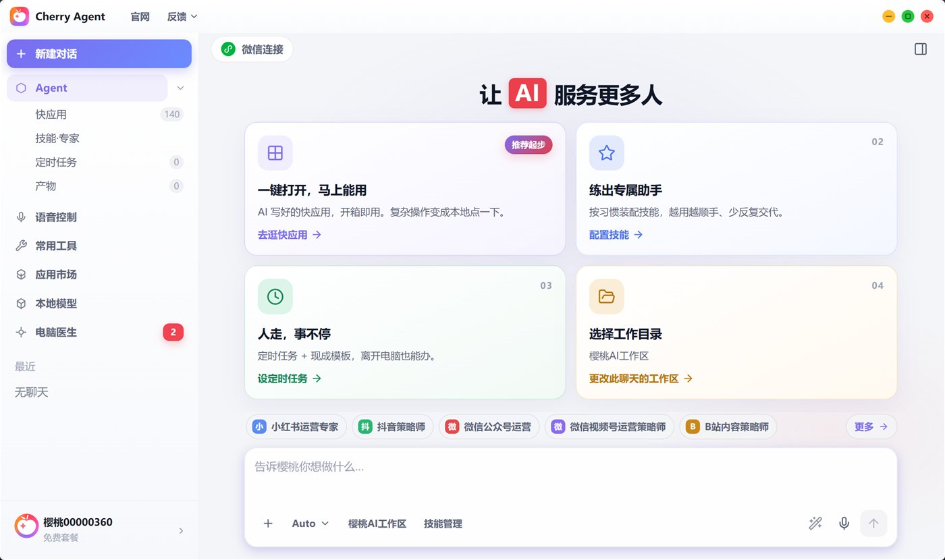Select the Agent sidebar item
The height and width of the screenshot is (560, 945).
(x=87, y=88)
